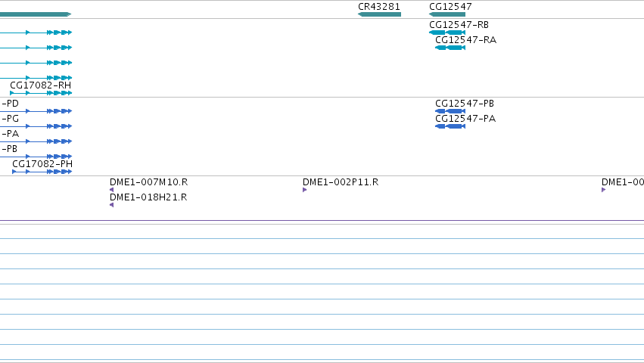Select the CG12547-PA protein feature

(450, 126)
